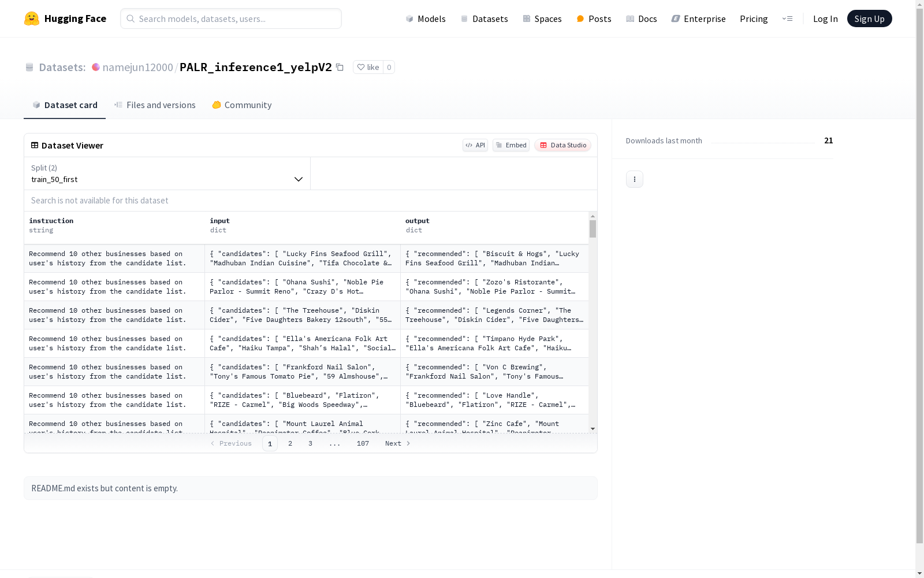Screen dimensions: 924x578
Task: Switch to Files and versions tab
Action: 155,105
